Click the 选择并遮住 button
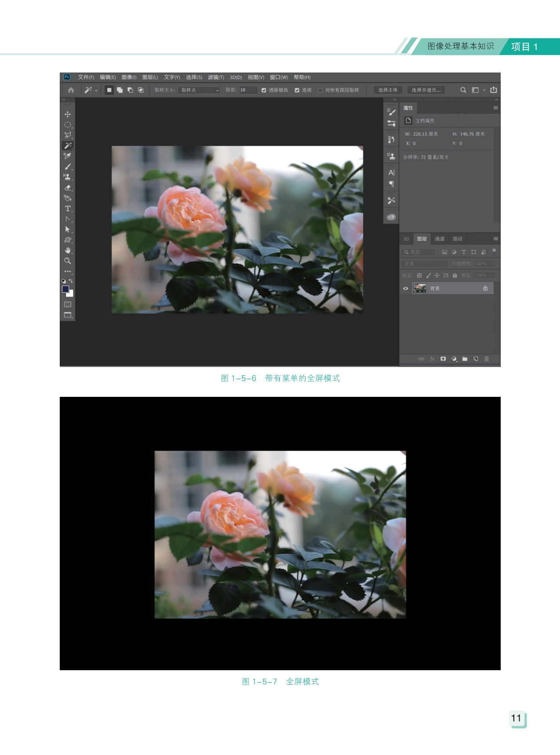 click(426, 90)
